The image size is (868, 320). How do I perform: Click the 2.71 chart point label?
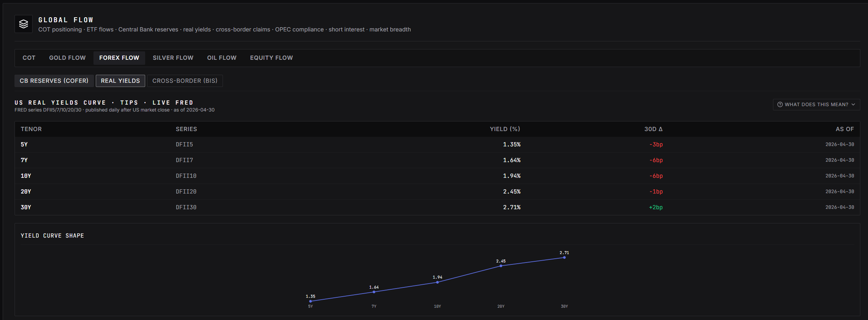[564, 253]
